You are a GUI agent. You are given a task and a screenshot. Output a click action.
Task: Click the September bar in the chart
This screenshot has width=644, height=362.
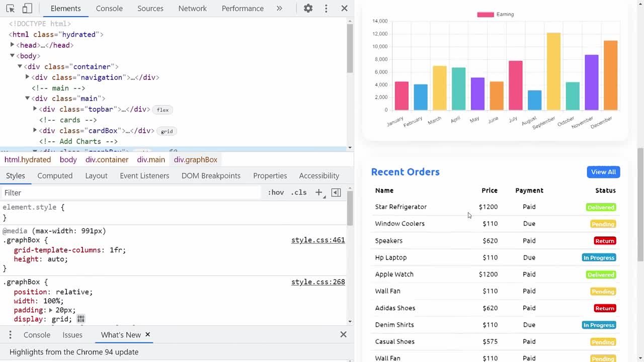click(553, 71)
